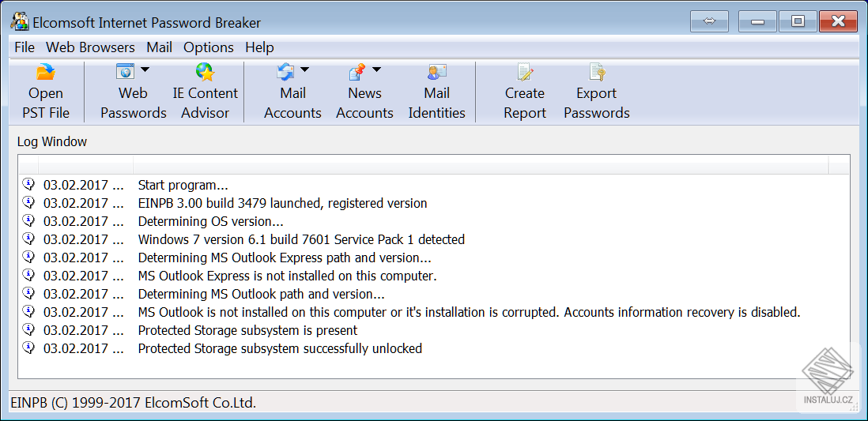The image size is (868, 421).
Task: Click the Mail Accounts icon
Action: pyautogui.click(x=285, y=73)
